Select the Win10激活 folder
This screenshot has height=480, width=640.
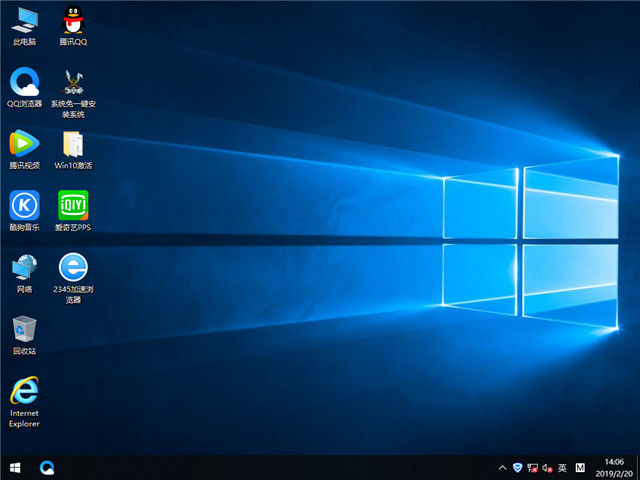[x=73, y=149]
